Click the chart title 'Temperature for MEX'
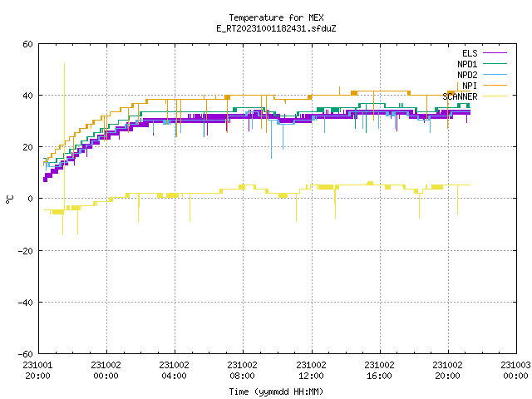 click(276, 17)
